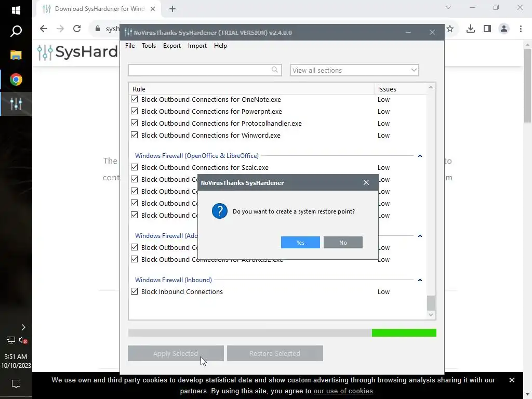The width and height of the screenshot is (532, 399).
Task: Open the Windows Start menu
Action: click(x=16, y=10)
